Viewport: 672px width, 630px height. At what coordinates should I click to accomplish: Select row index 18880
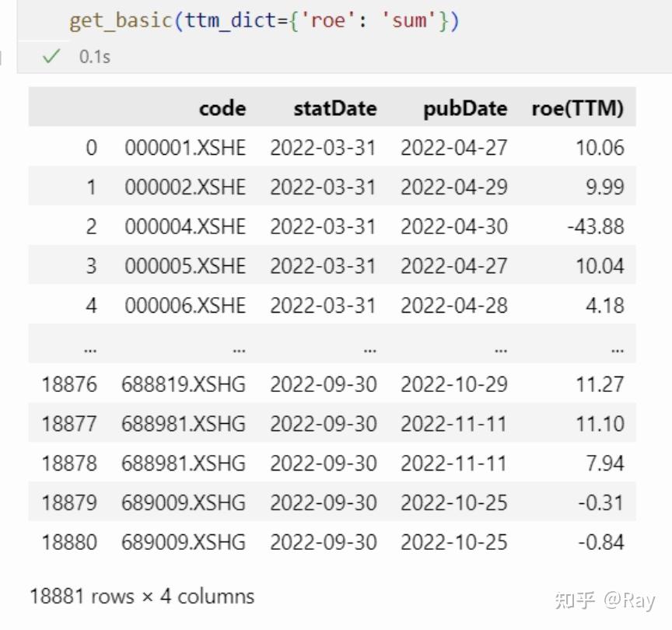tap(69, 542)
